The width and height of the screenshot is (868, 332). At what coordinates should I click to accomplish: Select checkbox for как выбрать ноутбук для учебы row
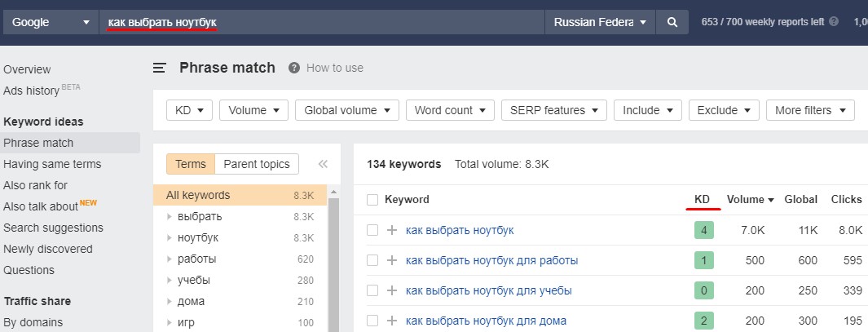tap(372, 290)
